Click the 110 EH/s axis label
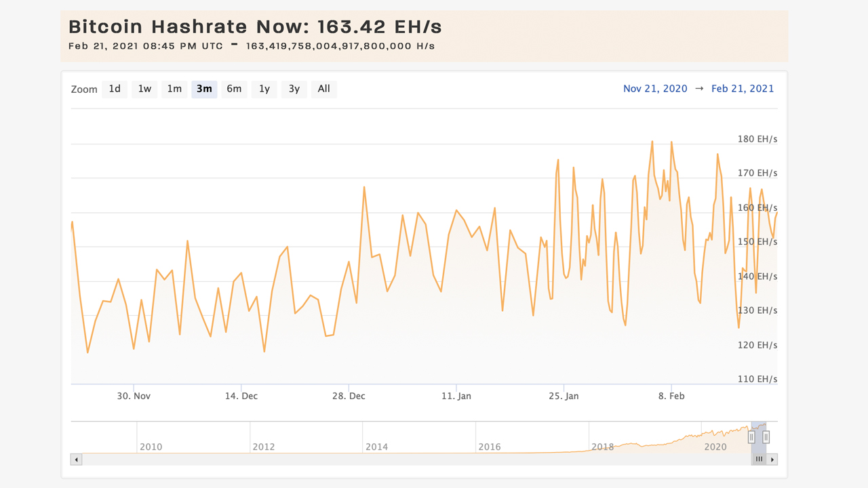This screenshot has width=868, height=488. coord(757,378)
